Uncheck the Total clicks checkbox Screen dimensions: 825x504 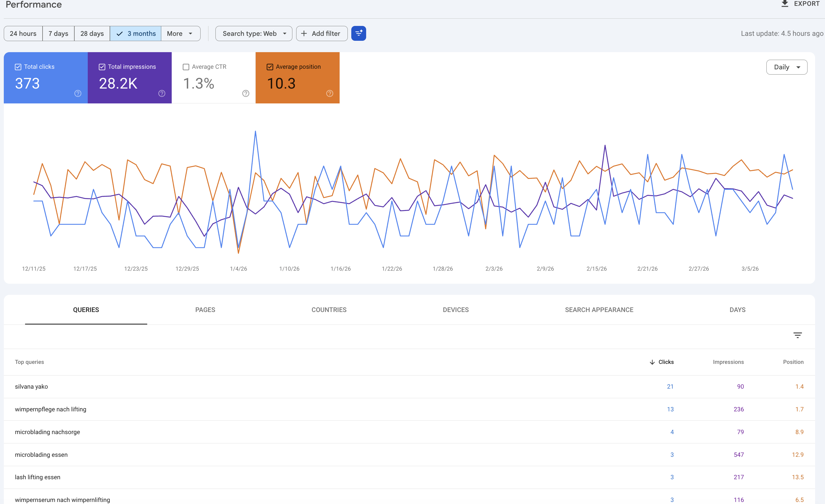(18, 67)
